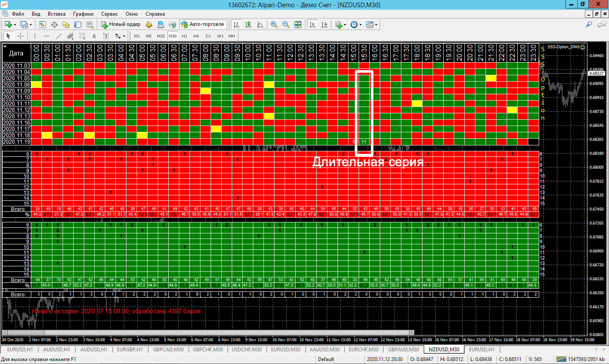Expand the new chart dropdown arrow
The height and width of the screenshot is (364, 609).
[x=15, y=25]
